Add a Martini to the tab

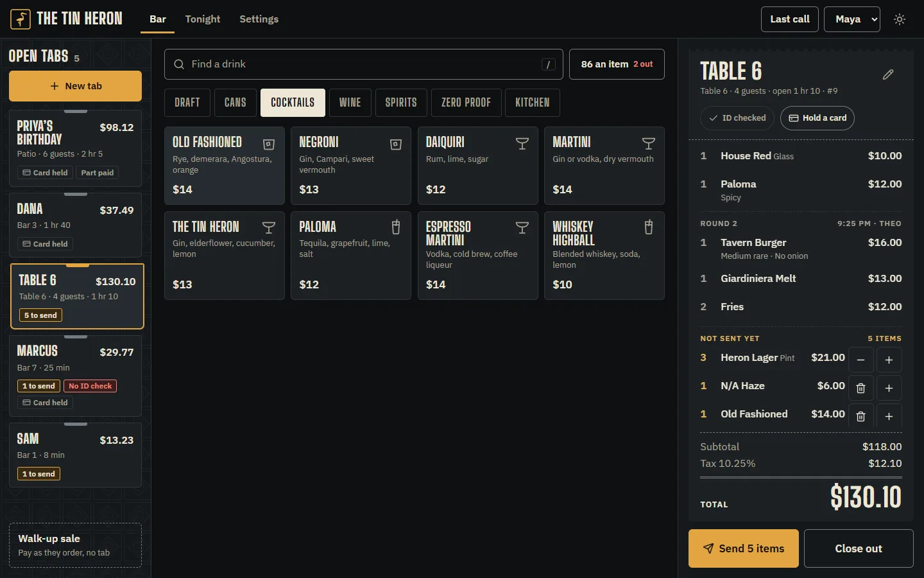pyautogui.click(x=604, y=166)
